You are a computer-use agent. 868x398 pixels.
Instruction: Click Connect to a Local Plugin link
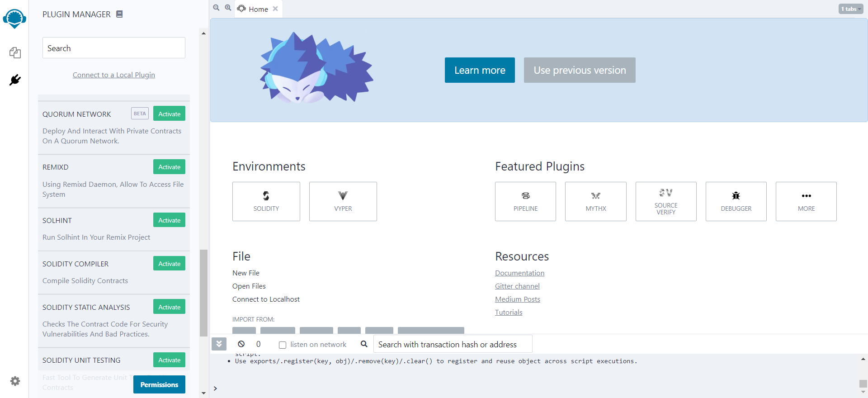coord(114,75)
